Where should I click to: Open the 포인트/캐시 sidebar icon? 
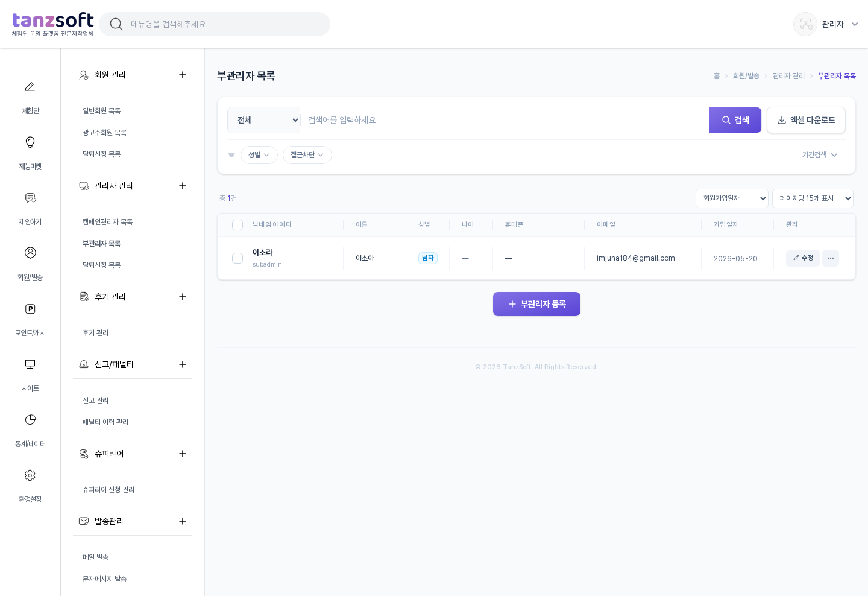pyautogui.click(x=30, y=309)
